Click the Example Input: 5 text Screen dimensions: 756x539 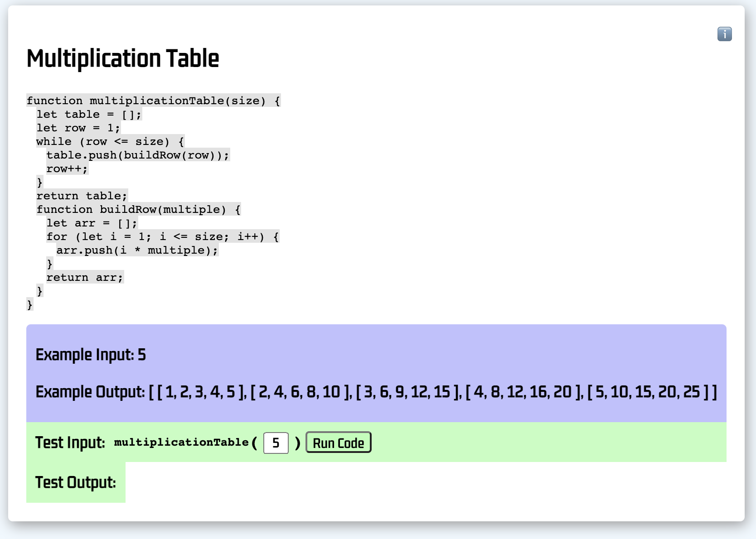[90, 356]
